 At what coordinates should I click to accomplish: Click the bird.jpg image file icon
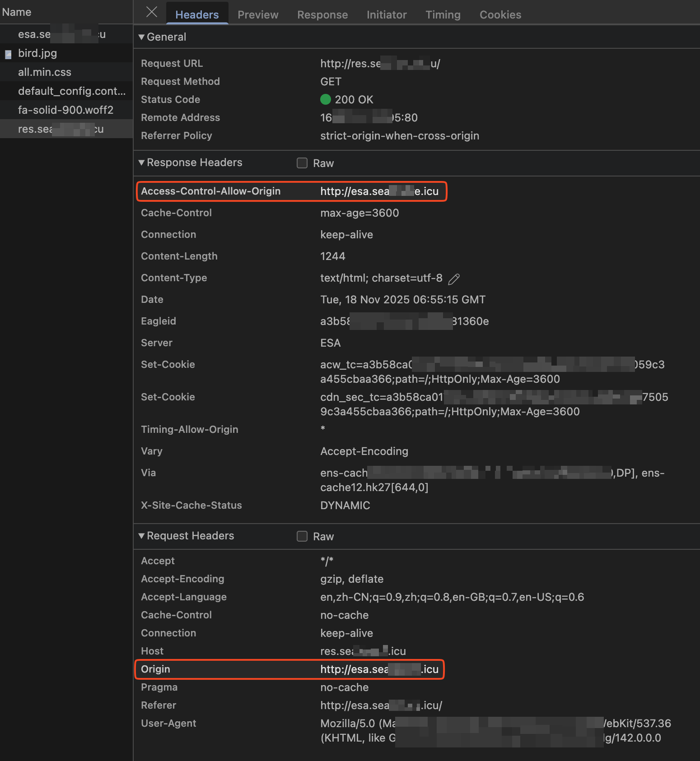[x=8, y=55]
